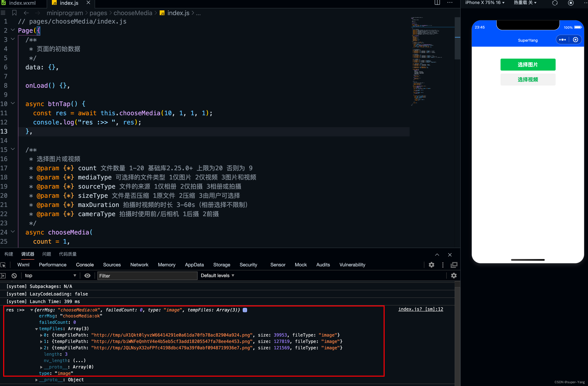Open the Audits devtools tab

[x=323, y=265]
